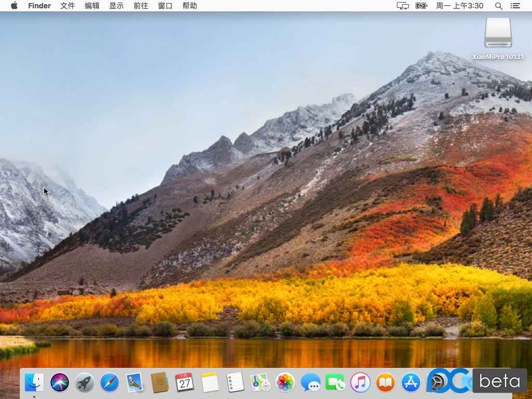Open the 编辑 menu
This screenshot has width=532, height=399.
click(x=92, y=6)
